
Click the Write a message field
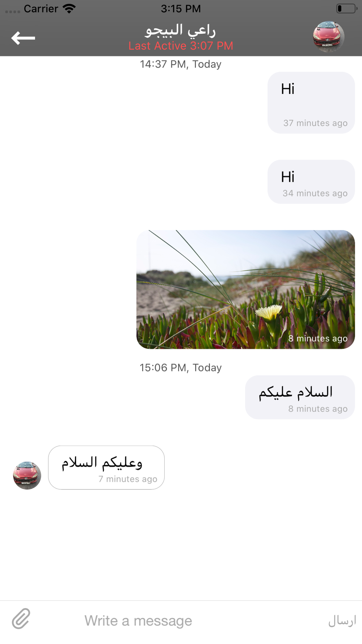[x=138, y=620]
